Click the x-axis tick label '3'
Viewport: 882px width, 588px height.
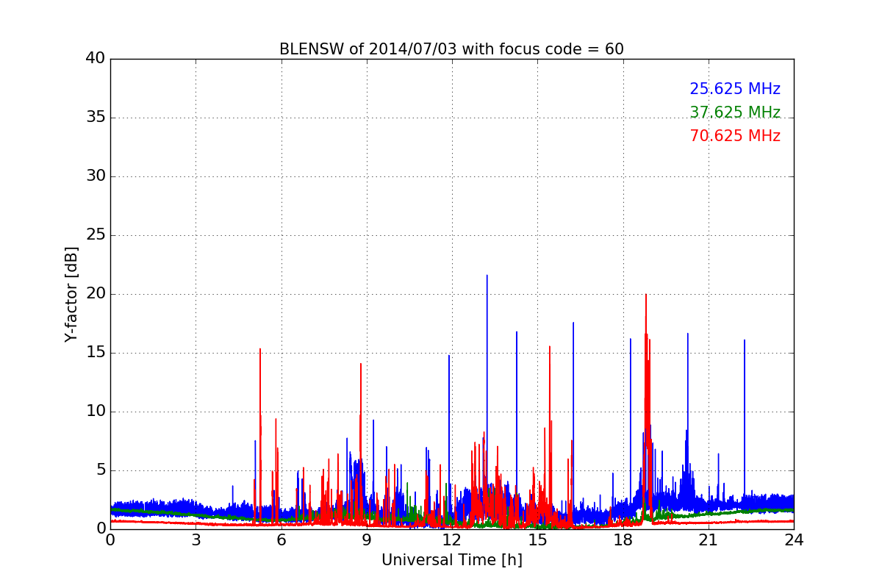click(196, 540)
